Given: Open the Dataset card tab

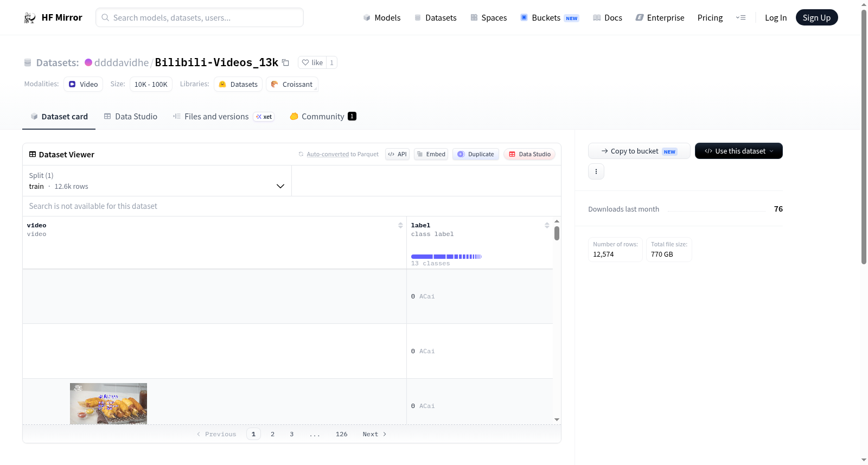Looking at the screenshot, I should [x=59, y=117].
